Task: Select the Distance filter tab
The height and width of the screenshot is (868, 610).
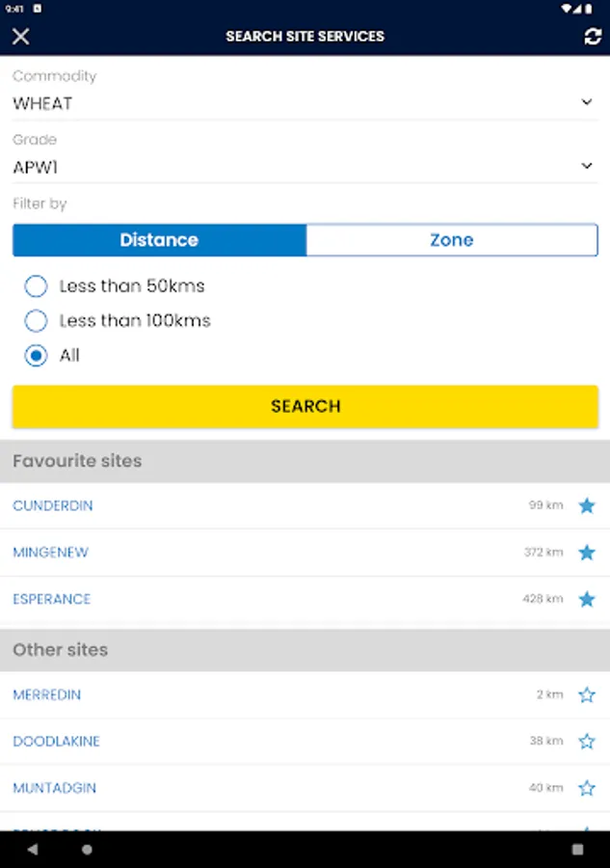Action: coord(159,240)
